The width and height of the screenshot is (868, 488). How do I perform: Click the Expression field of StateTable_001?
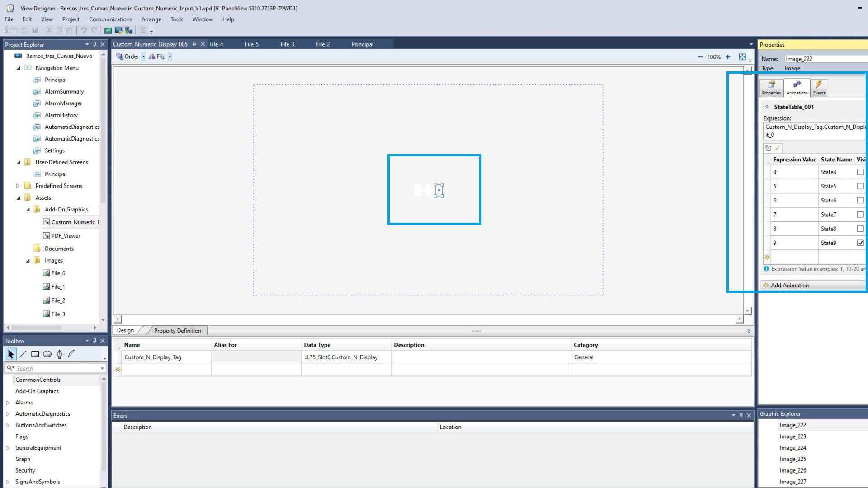point(815,131)
